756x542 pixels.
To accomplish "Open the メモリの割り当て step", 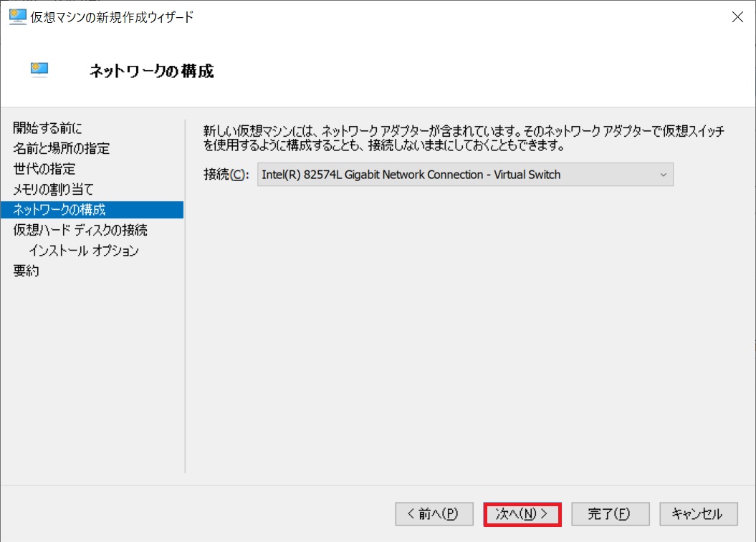I will (53, 189).
